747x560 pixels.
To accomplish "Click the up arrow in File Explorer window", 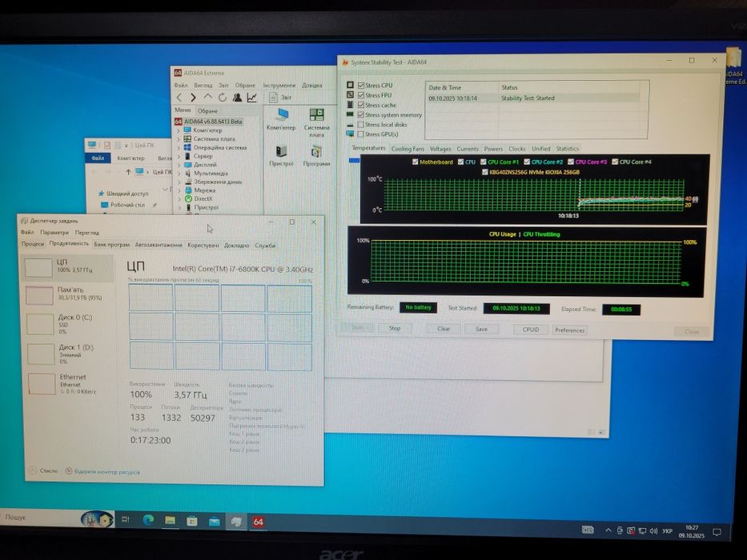I will [x=128, y=171].
